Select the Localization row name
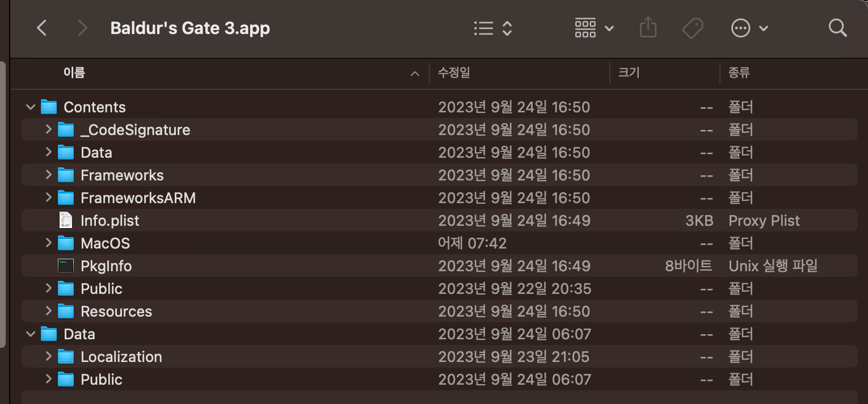The width and height of the screenshot is (868, 404). pyautogui.click(x=121, y=357)
